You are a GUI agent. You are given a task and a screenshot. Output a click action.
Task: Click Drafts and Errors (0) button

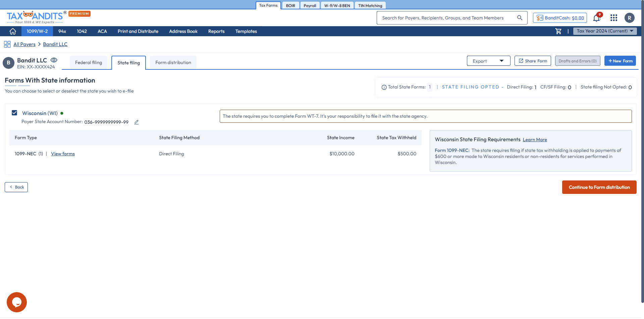tap(578, 61)
